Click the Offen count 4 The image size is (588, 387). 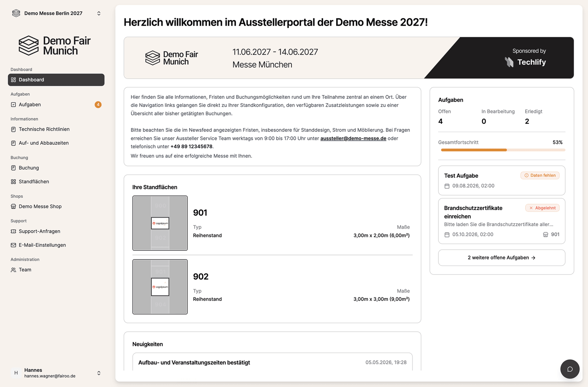click(x=441, y=122)
